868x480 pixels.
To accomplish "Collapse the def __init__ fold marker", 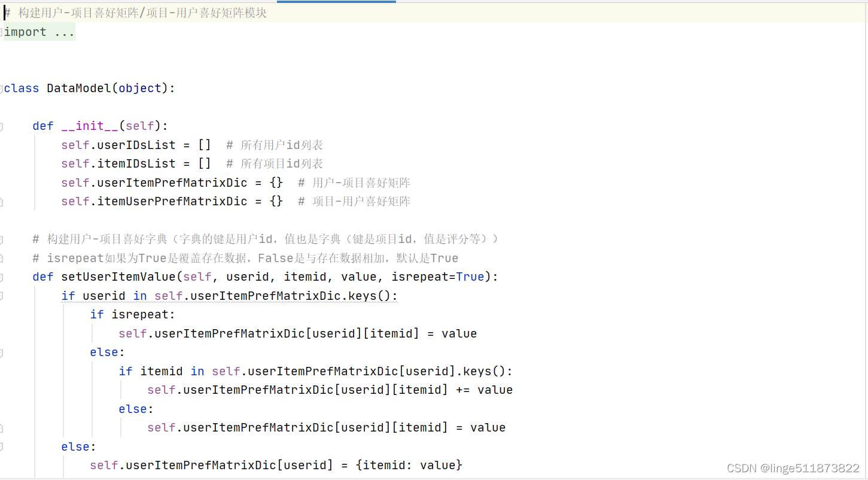I will 1,126.
